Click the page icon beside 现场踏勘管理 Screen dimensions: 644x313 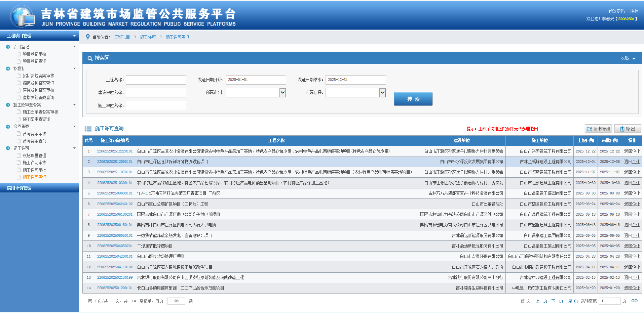(19, 155)
